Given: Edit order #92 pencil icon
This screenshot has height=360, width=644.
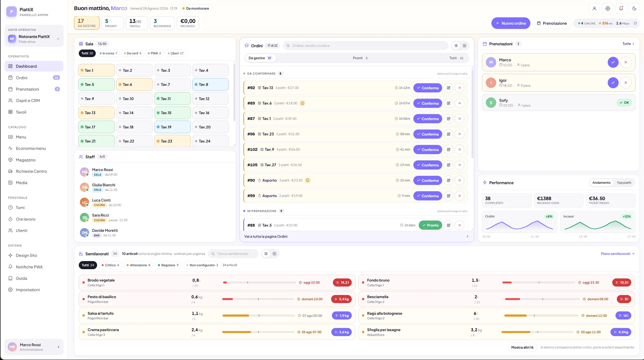Looking at the screenshot, I should [448, 88].
